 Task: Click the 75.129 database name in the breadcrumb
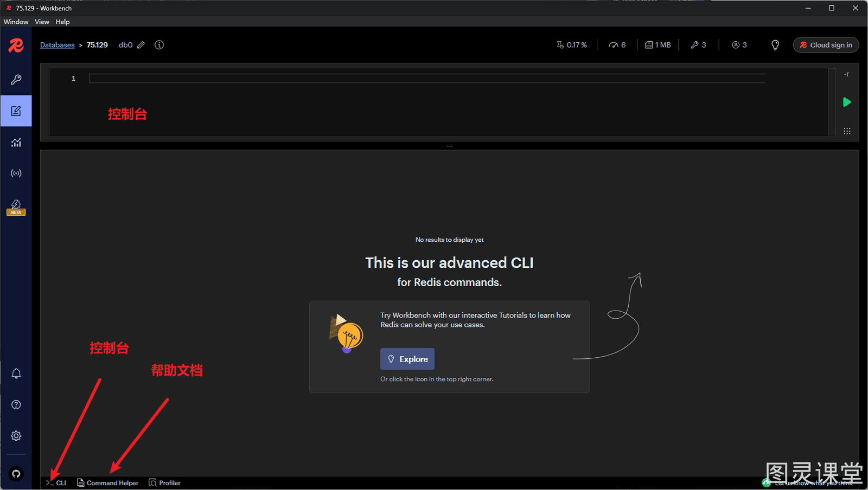pyautogui.click(x=97, y=45)
